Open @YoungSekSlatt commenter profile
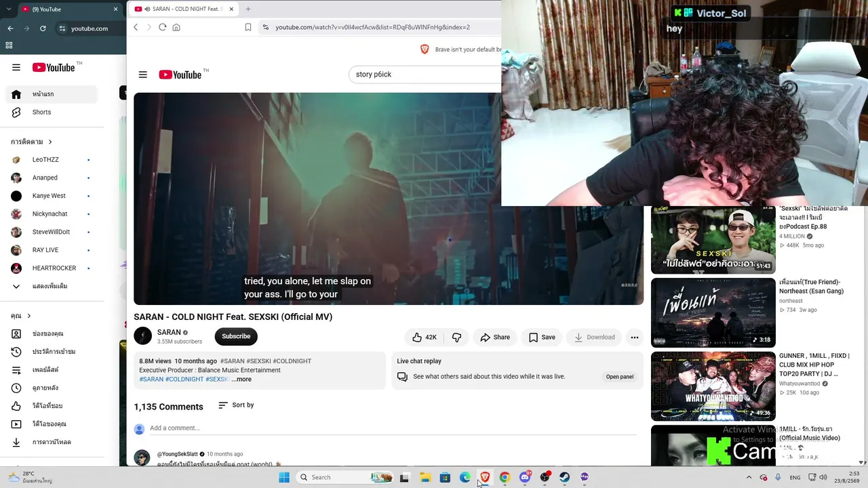Image resolution: width=868 pixels, height=488 pixels. click(x=178, y=454)
